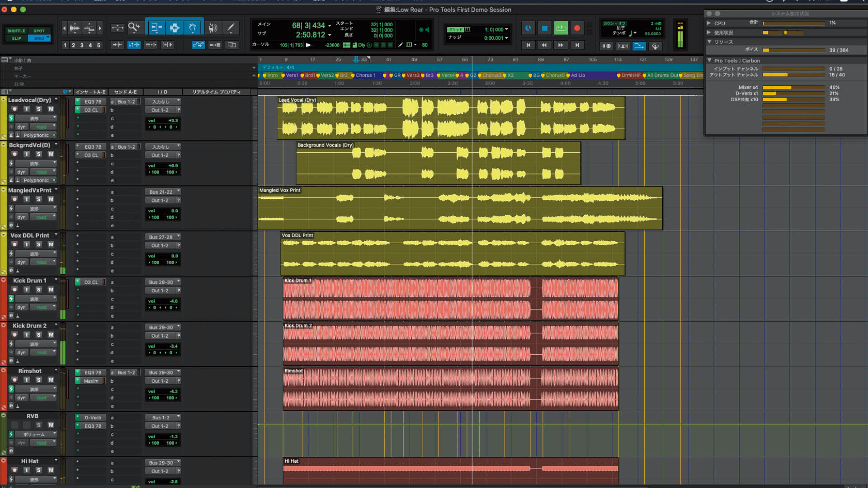868x488 pixels.
Task: Open EQ3 7B insert on Leadvocal(Dry)
Action: click(93, 102)
